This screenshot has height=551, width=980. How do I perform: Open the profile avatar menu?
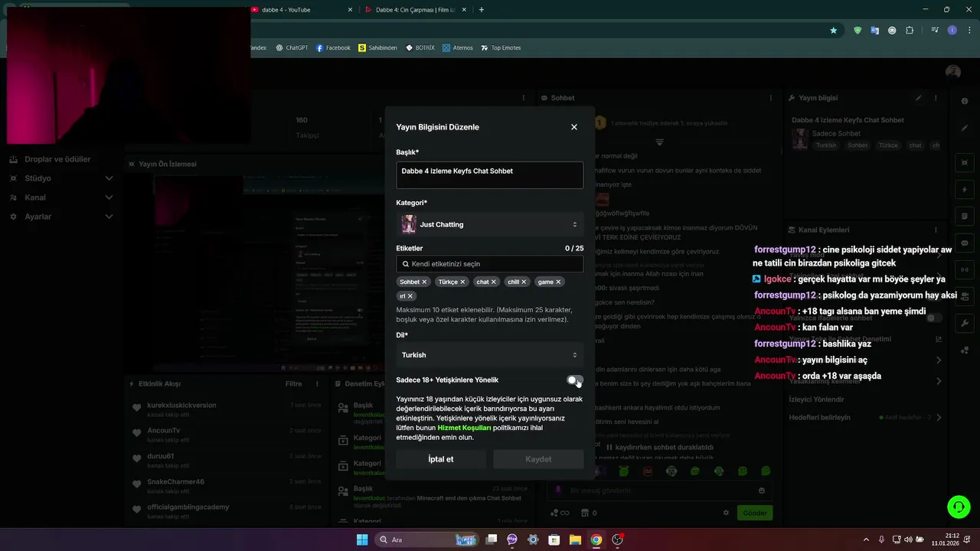(x=952, y=72)
